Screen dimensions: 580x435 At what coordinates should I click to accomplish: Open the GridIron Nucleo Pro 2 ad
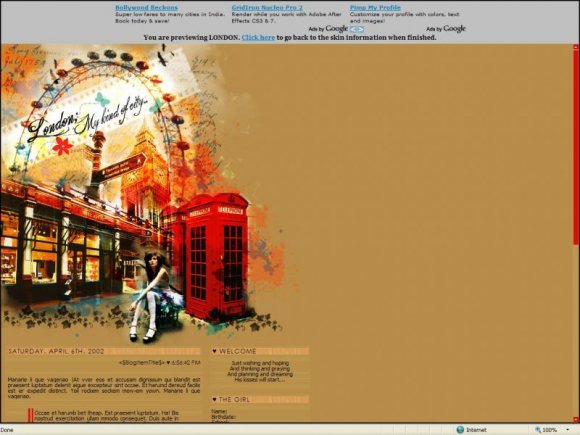pos(267,7)
